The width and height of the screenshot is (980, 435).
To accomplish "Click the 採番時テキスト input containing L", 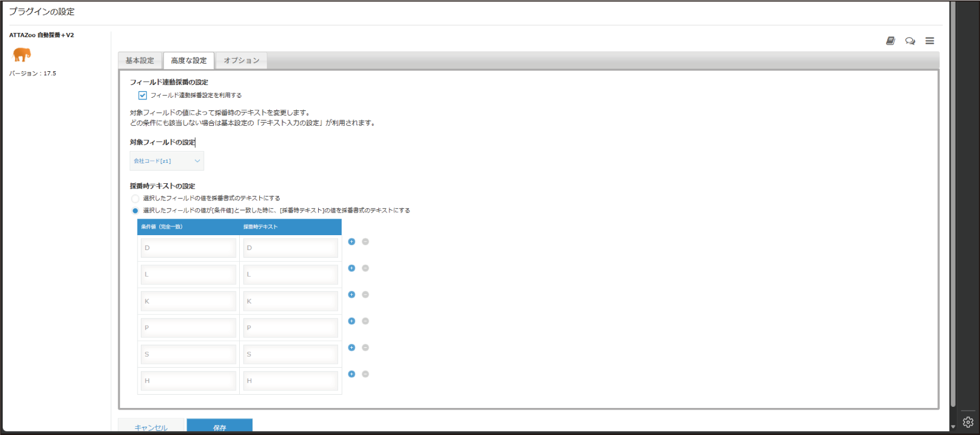I will [x=291, y=274].
